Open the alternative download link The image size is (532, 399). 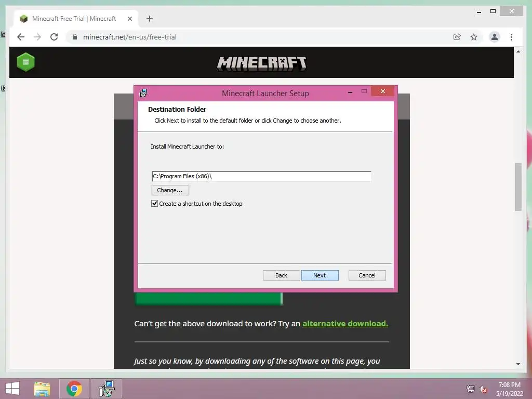pyautogui.click(x=345, y=324)
